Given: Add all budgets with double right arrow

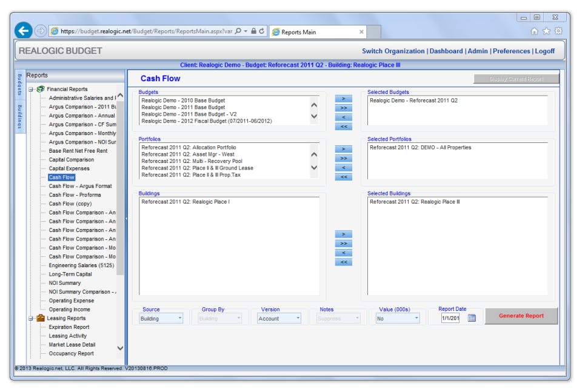Looking at the screenshot, I should tap(343, 108).
